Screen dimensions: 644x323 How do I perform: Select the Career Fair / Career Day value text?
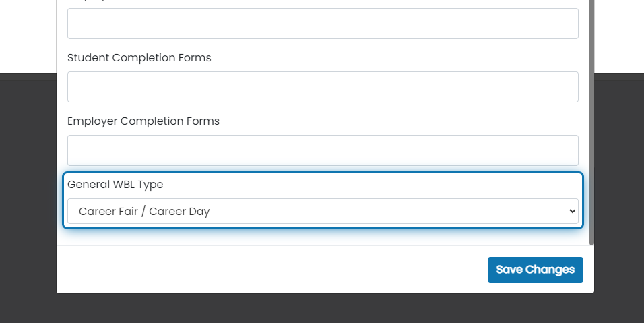(144, 211)
